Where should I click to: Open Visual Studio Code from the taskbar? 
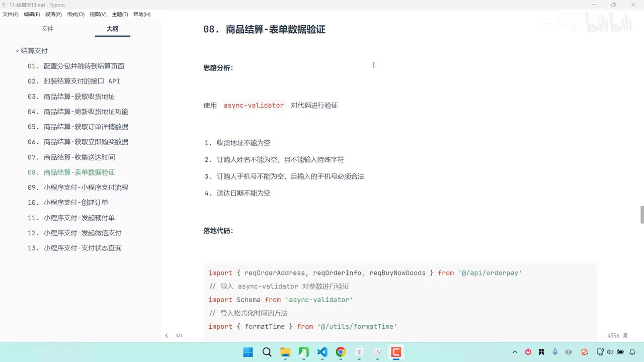(323, 352)
